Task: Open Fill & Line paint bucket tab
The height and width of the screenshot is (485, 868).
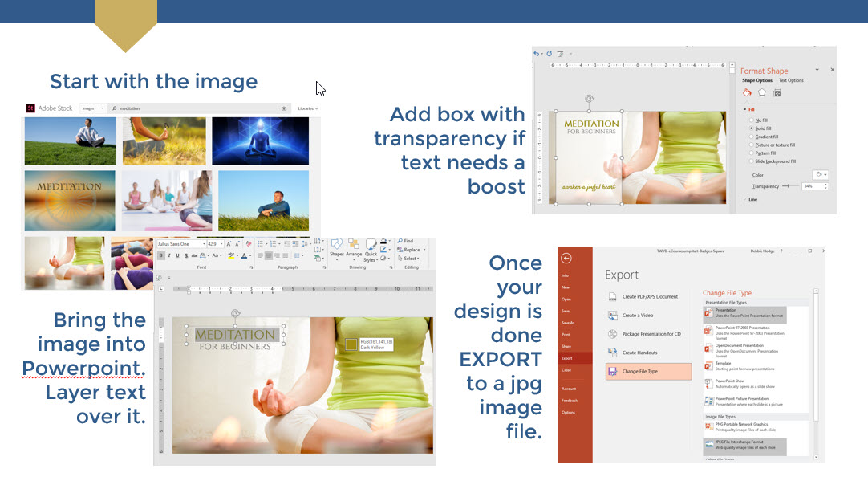Action: [x=747, y=92]
